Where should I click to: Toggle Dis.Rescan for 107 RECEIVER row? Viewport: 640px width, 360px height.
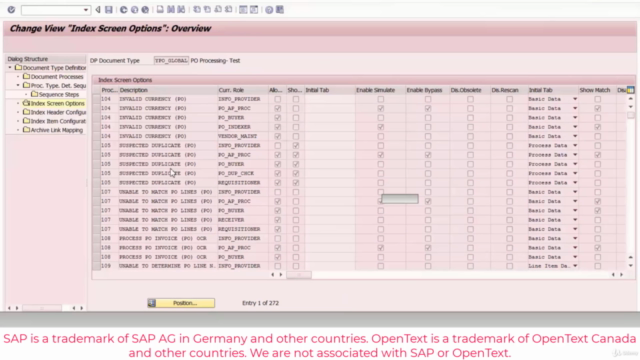509,220
